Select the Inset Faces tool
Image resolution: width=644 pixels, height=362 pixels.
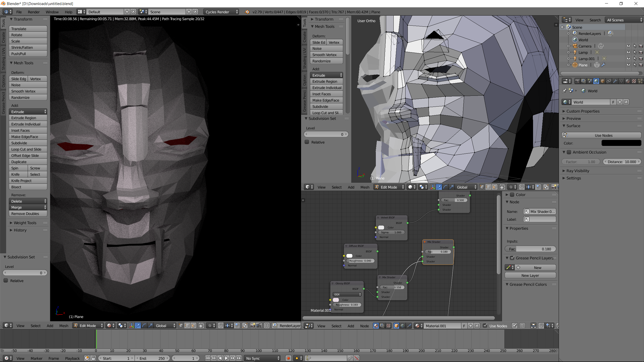(21, 130)
